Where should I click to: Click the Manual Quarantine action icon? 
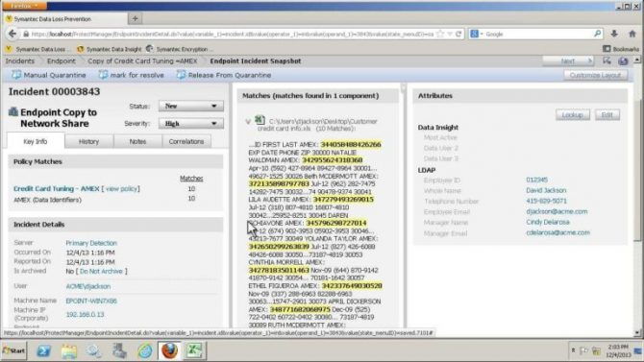(x=16, y=75)
